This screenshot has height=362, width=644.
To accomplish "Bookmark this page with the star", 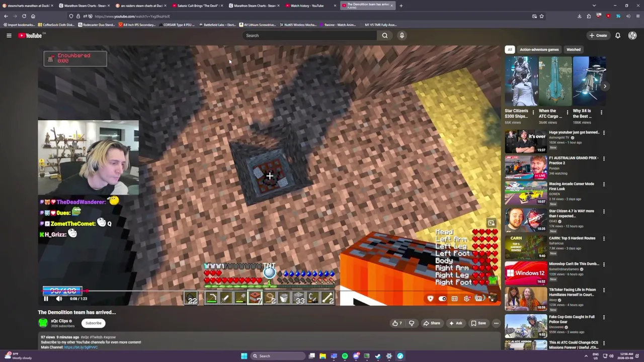I will pyautogui.click(x=542, y=16).
